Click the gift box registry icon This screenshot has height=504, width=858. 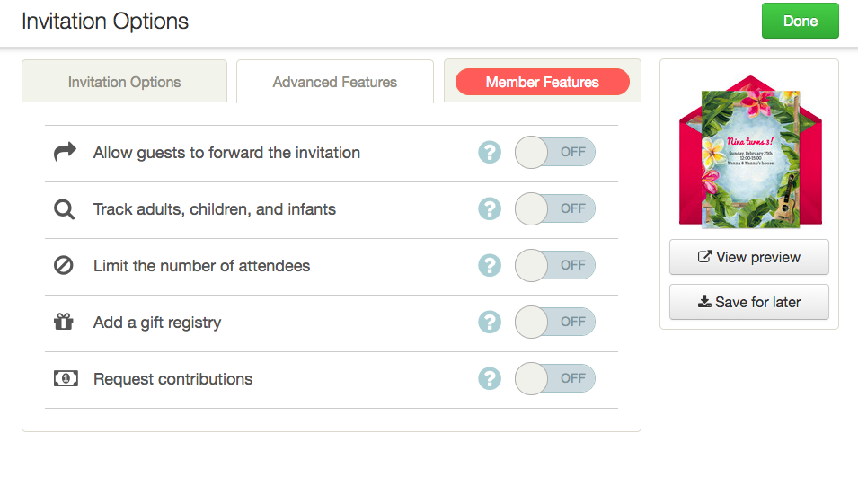click(64, 322)
